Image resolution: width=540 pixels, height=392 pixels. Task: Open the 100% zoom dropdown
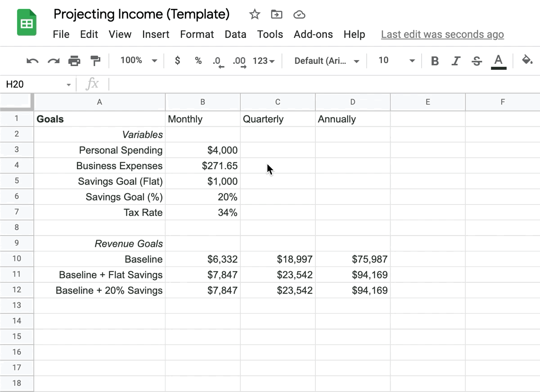pyautogui.click(x=139, y=60)
